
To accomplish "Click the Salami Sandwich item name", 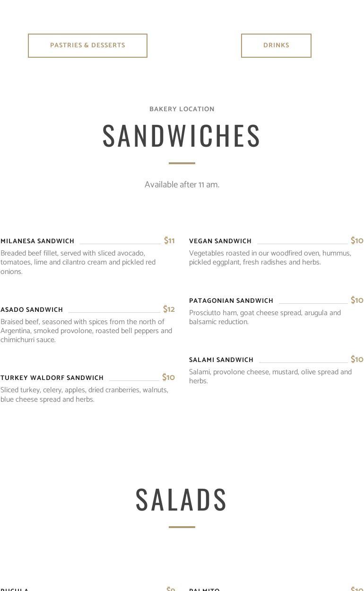I will point(221,360).
